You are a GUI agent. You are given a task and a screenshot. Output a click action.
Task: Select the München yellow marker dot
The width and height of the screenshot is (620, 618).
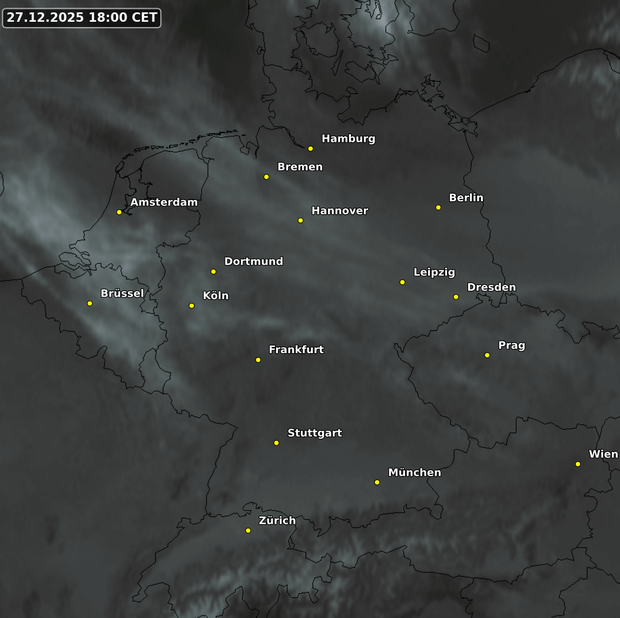coord(377,482)
